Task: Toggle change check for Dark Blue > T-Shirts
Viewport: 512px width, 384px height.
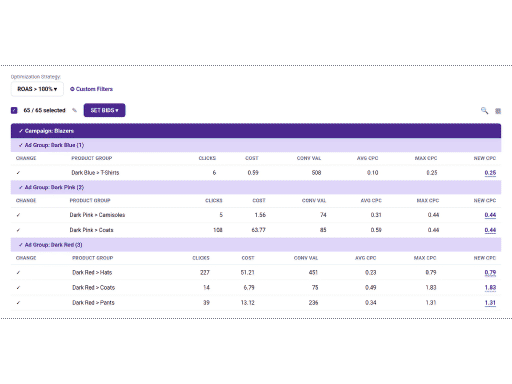Action: (x=18, y=173)
